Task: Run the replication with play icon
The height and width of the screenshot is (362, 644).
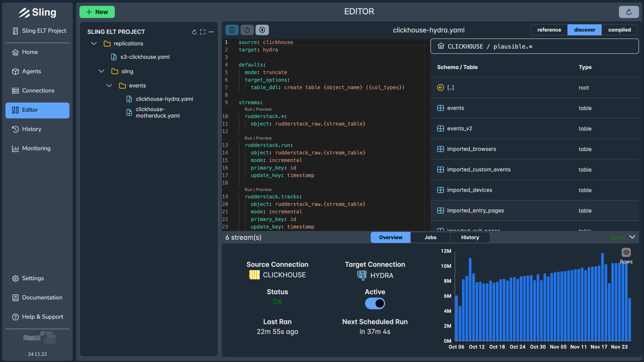Action: [262, 30]
